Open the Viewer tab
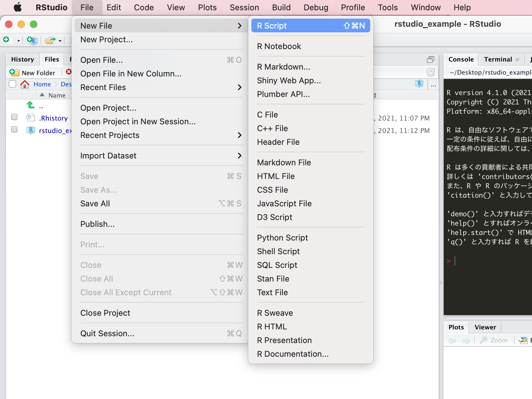532x399 pixels. [x=485, y=327]
